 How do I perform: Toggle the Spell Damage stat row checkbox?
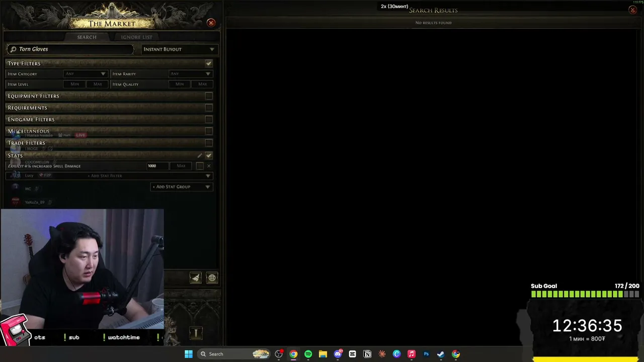click(x=200, y=166)
